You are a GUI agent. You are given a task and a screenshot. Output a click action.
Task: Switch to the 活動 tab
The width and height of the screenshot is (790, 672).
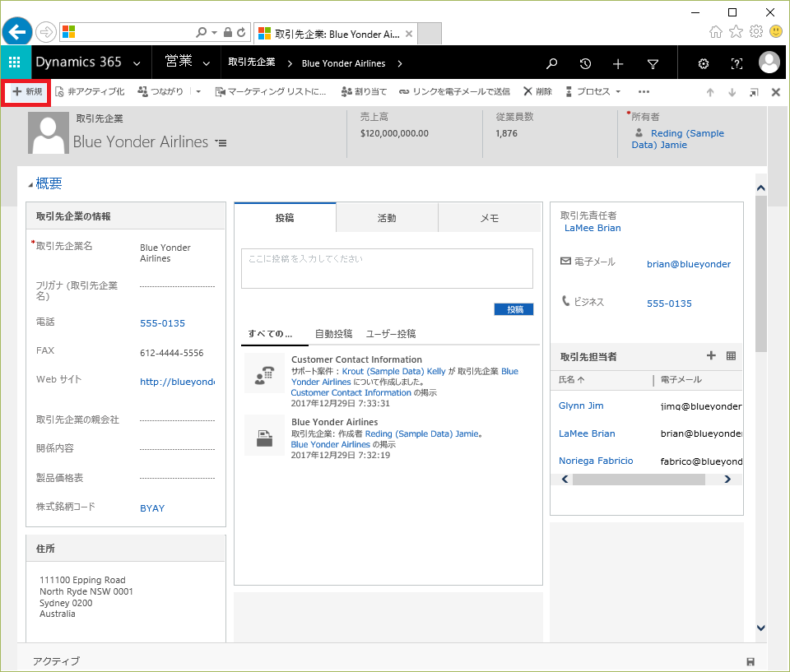click(x=387, y=218)
